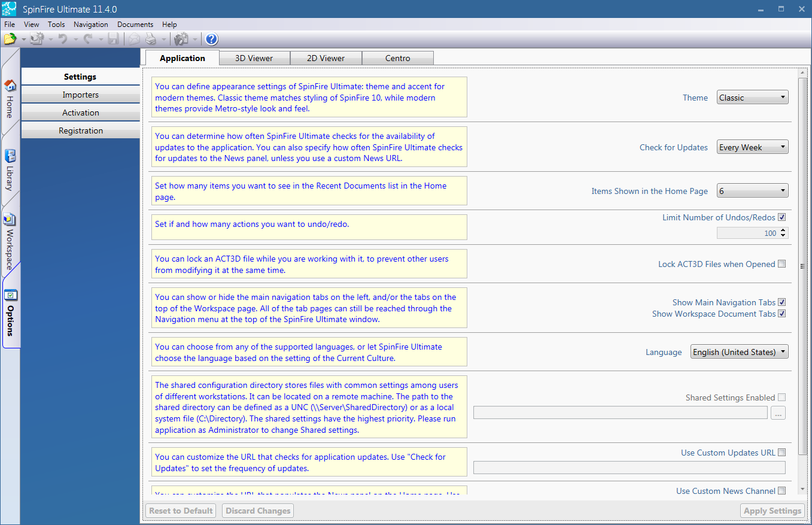Click the save floppy disk icon
Viewport: 812px width, 525px height.
(x=113, y=40)
